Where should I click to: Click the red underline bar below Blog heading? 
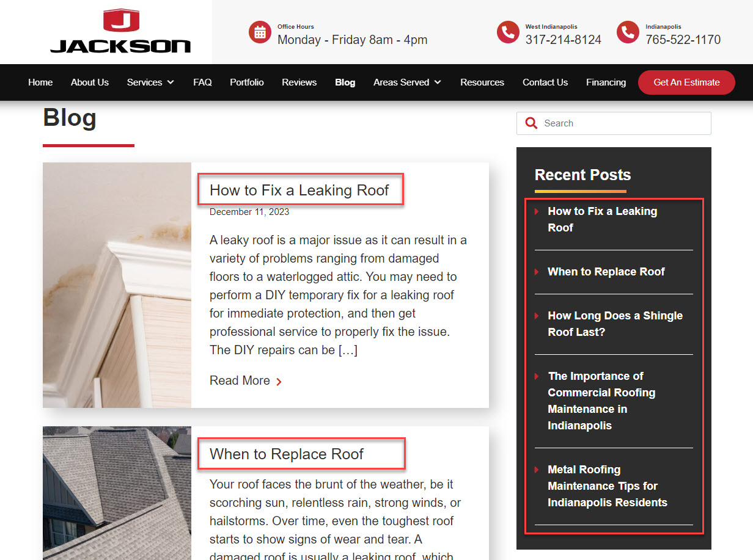(x=88, y=145)
